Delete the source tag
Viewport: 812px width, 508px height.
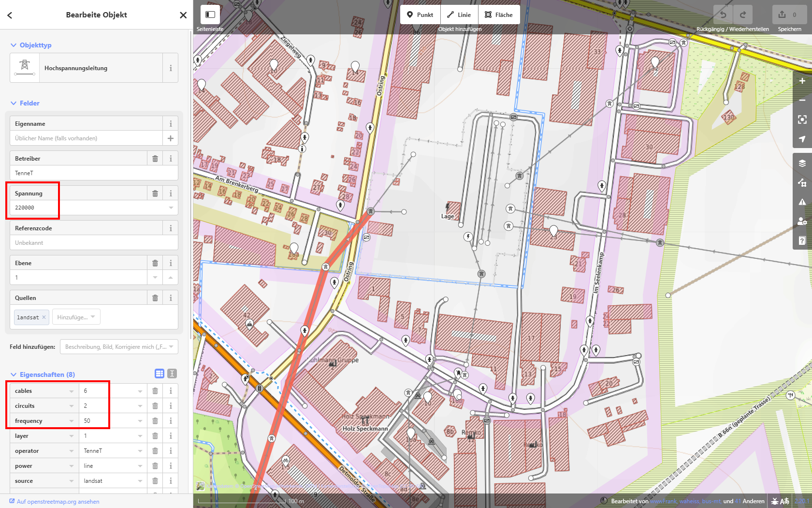click(x=155, y=481)
